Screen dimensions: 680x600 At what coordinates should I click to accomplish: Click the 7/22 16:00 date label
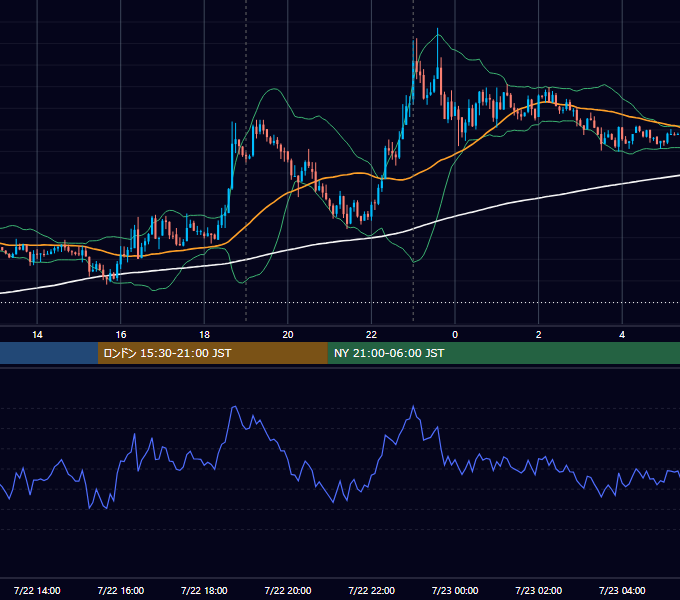tap(121, 590)
